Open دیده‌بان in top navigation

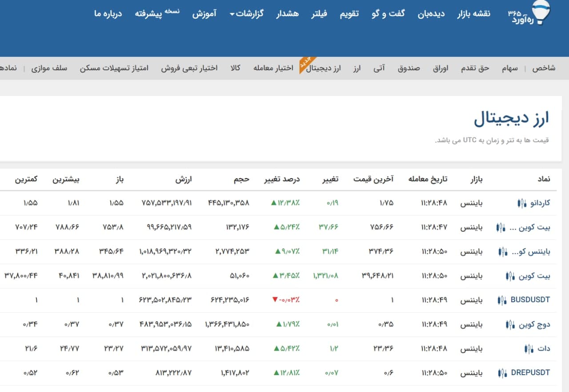click(x=431, y=14)
